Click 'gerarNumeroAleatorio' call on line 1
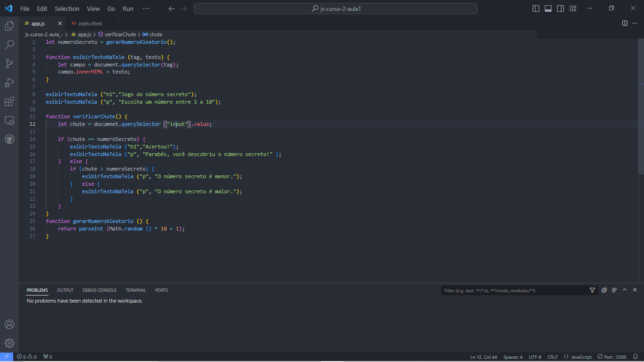644x362 pixels. pyautogui.click(x=136, y=42)
